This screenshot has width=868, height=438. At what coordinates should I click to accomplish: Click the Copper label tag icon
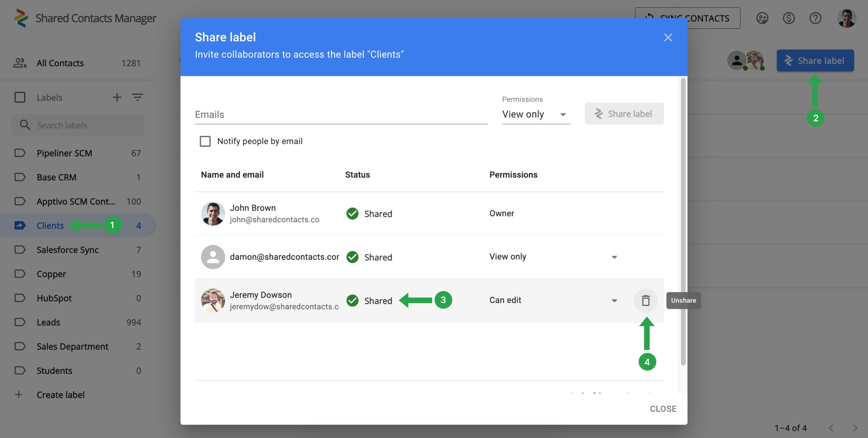pyautogui.click(x=20, y=274)
